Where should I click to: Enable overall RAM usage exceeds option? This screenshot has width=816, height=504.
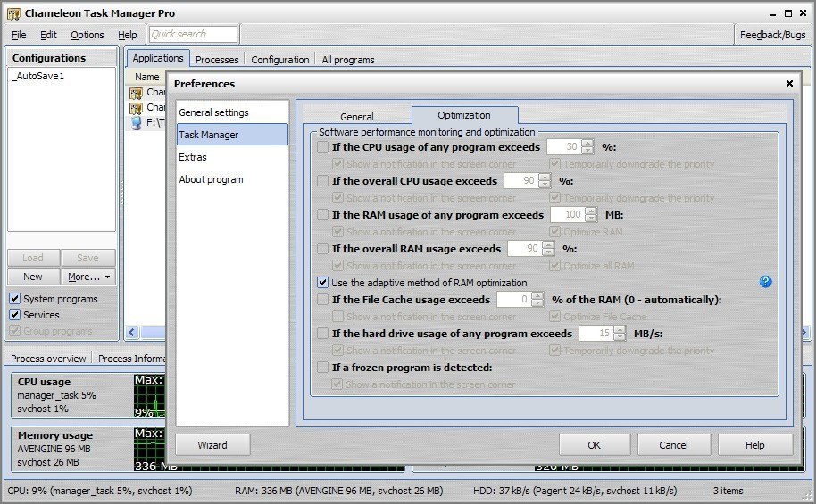click(x=322, y=249)
